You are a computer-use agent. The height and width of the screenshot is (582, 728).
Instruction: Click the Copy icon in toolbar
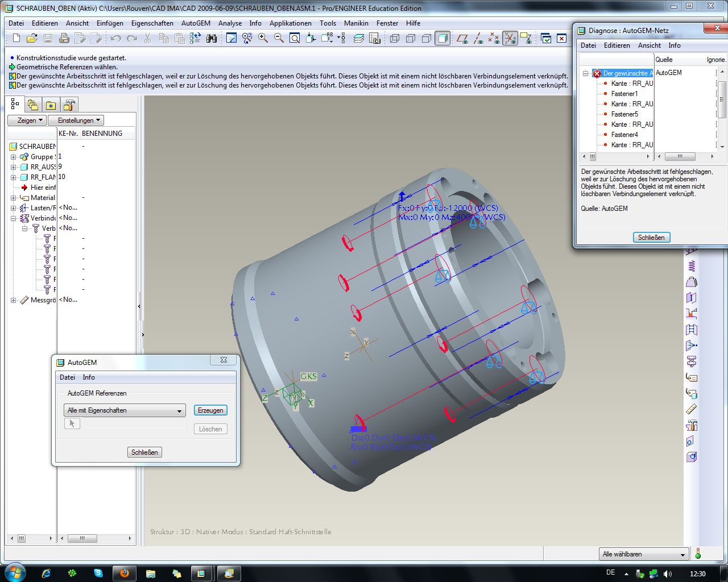click(x=164, y=38)
